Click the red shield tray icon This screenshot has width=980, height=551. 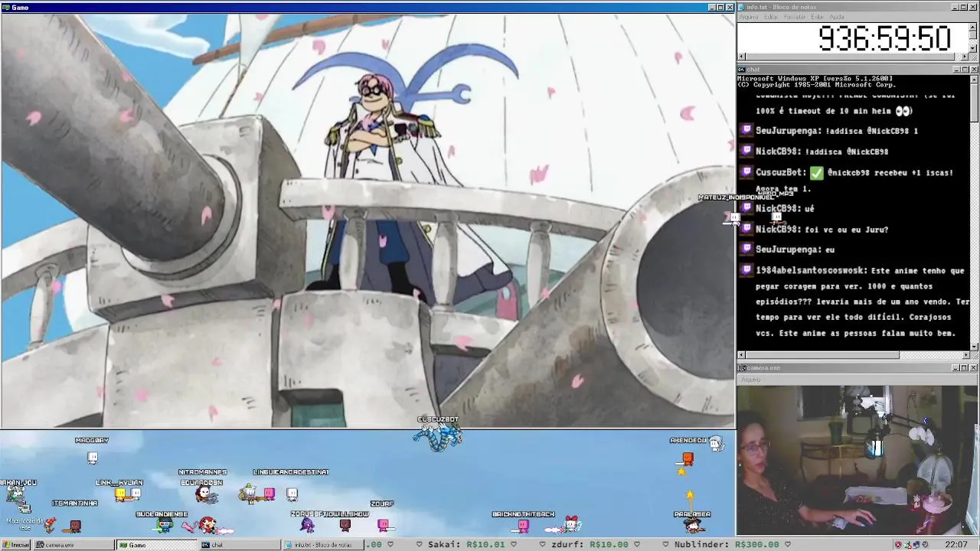[898, 545]
